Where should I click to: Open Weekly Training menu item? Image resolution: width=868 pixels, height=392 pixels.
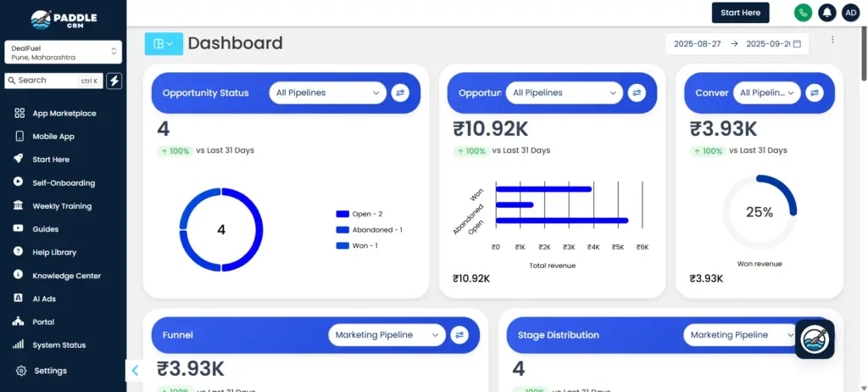tap(63, 205)
